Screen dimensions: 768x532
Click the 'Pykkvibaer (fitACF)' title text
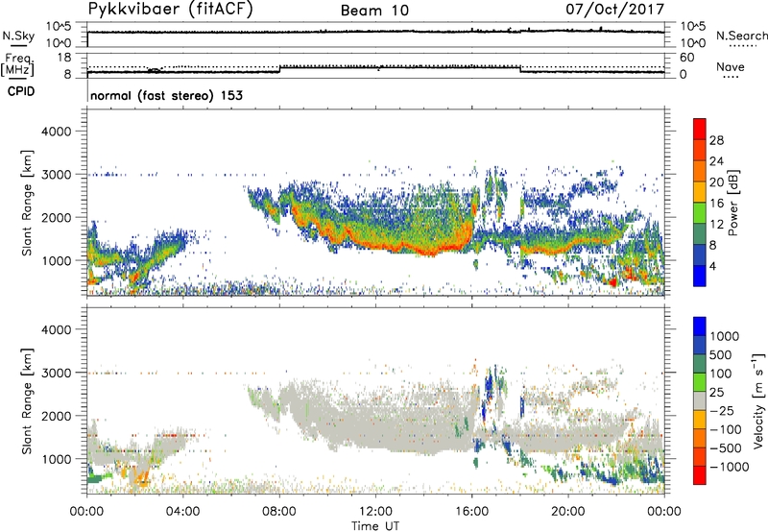point(170,9)
